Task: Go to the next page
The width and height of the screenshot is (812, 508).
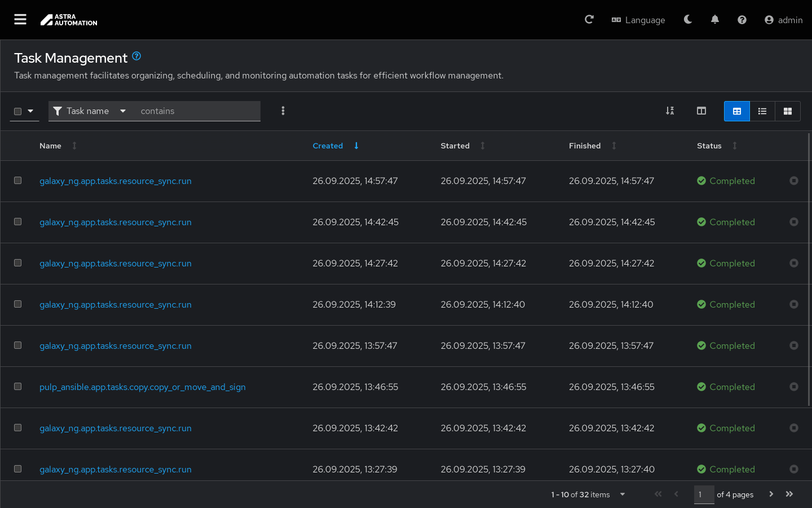Action: pyautogui.click(x=771, y=494)
